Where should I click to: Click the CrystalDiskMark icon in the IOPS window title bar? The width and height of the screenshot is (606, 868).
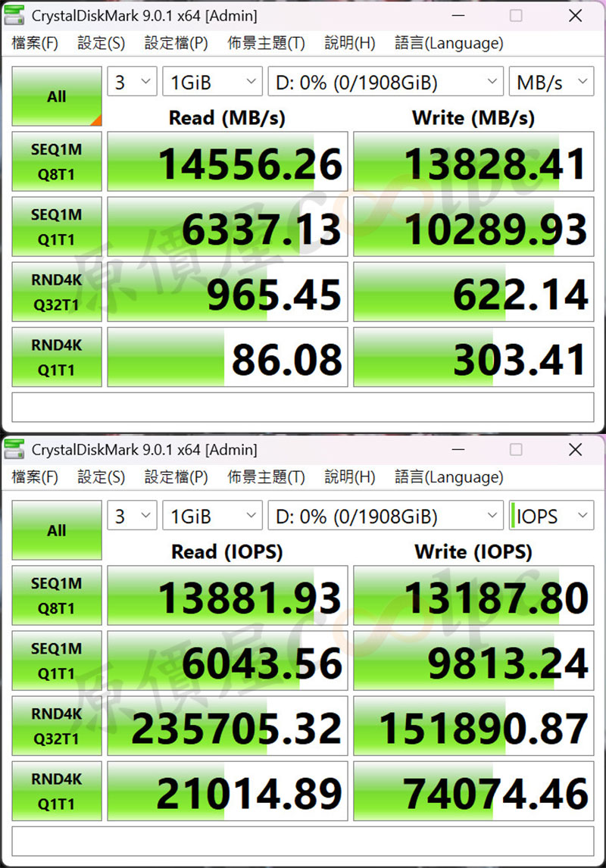[14, 449]
